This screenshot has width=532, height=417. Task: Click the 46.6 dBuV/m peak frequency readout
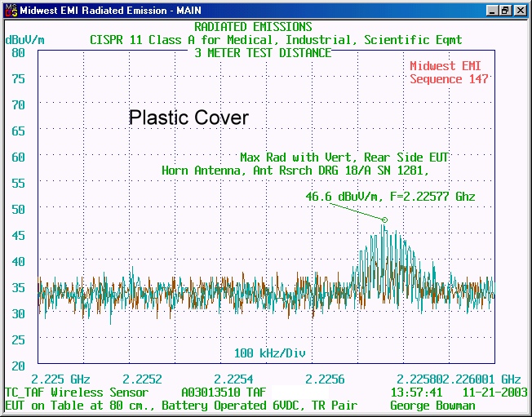point(390,197)
